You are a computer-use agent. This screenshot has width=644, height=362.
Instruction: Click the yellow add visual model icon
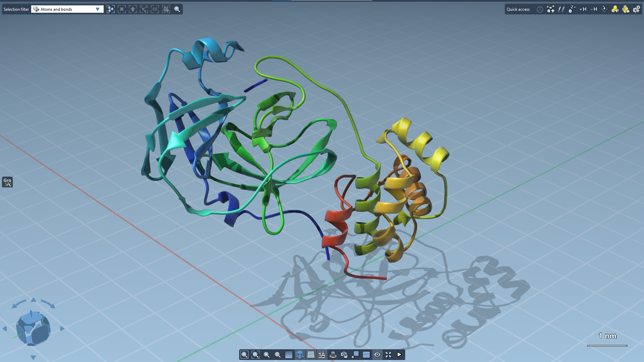[x=615, y=9]
